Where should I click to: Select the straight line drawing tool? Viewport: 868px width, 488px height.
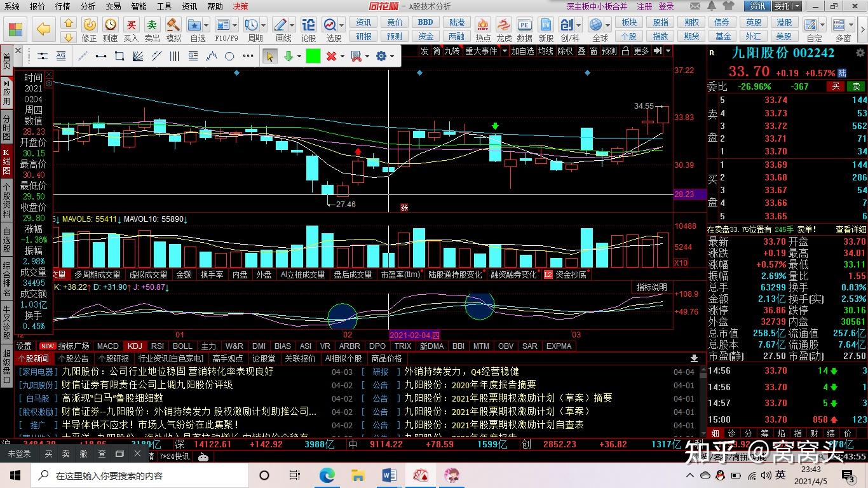[x=82, y=56]
